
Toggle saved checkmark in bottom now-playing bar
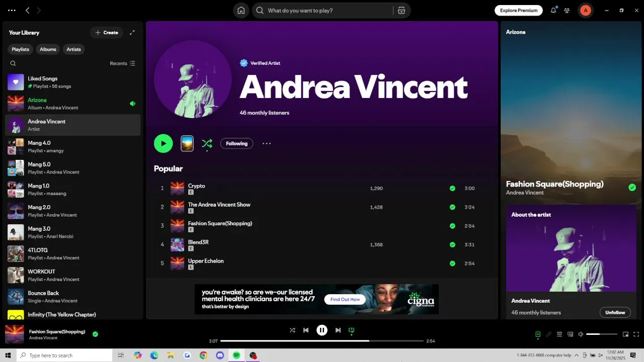[95, 334]
